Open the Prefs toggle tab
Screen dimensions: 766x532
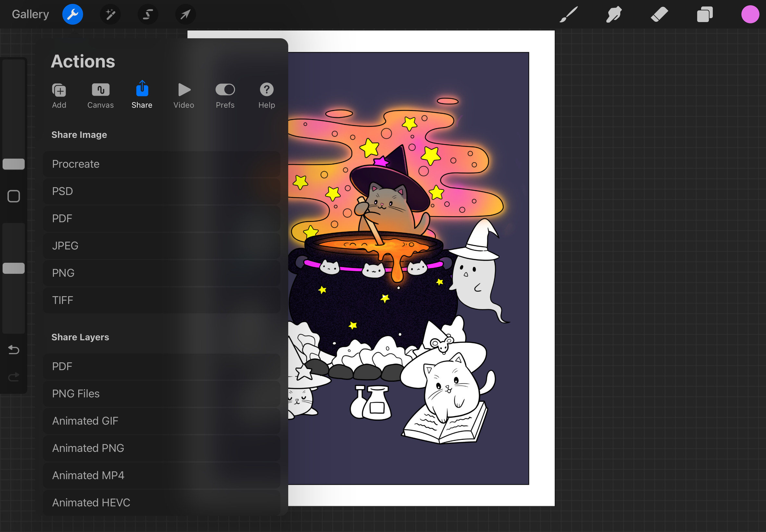point(225,95)
